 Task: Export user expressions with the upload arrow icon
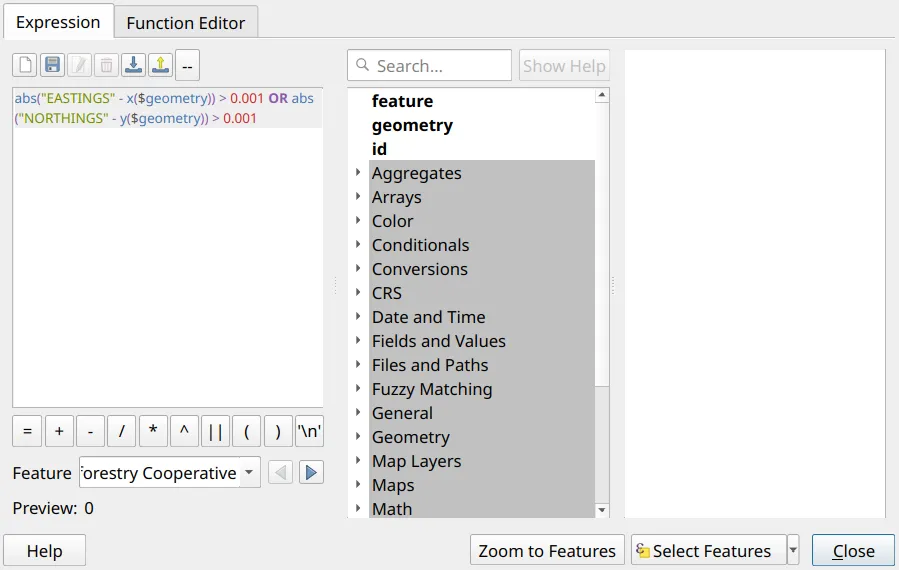click(161, 65)
